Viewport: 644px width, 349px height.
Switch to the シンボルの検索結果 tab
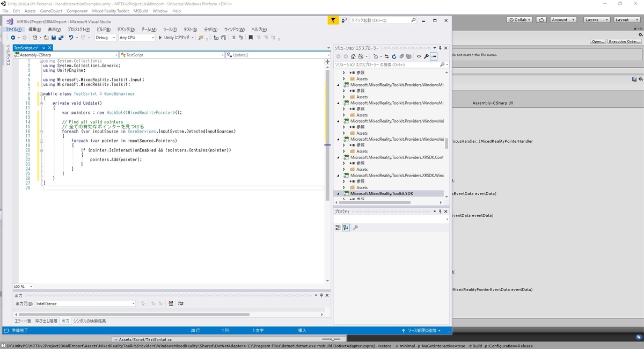[90, 321]
